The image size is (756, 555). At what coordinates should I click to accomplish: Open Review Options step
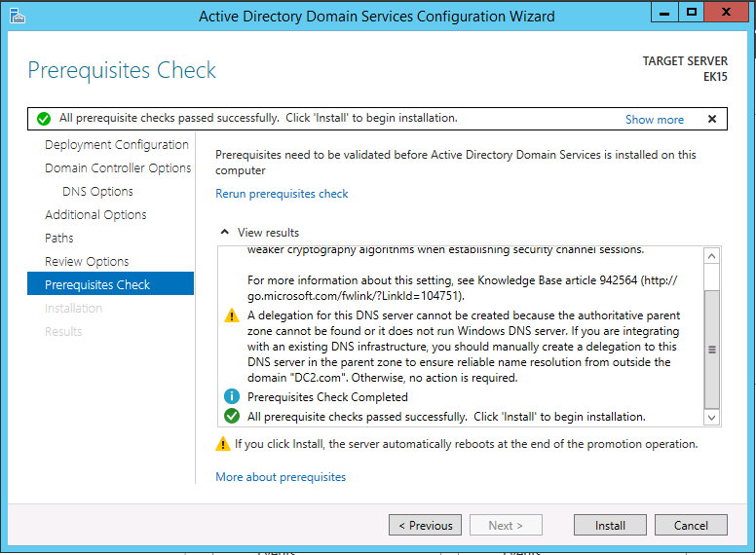point(87,262)
